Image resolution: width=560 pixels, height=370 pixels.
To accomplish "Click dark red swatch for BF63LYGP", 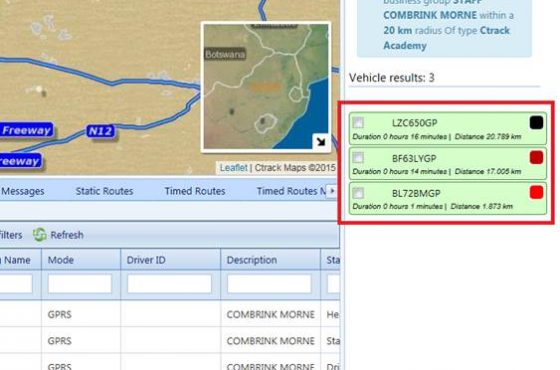I will click(x=536, y=158).
